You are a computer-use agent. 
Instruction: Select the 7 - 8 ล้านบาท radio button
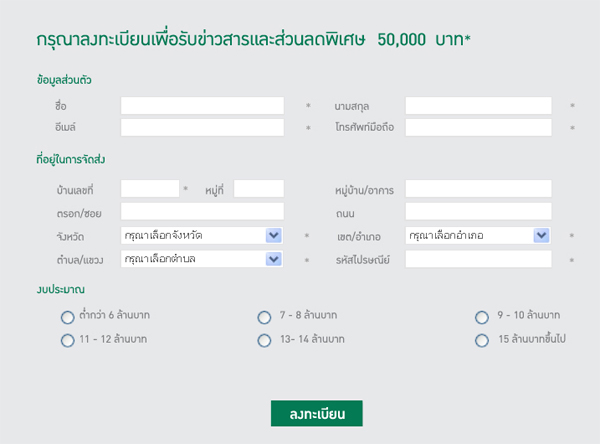(x=264, y=317)
